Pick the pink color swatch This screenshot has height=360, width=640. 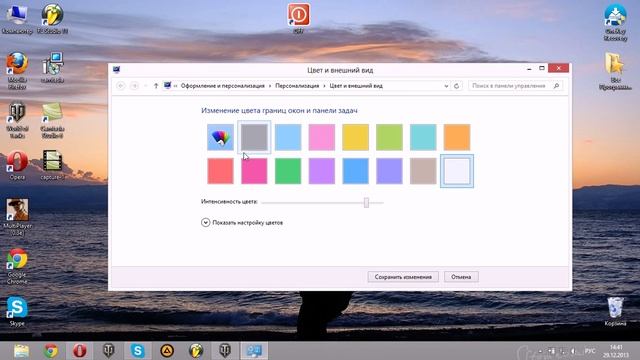pos(322,137)
